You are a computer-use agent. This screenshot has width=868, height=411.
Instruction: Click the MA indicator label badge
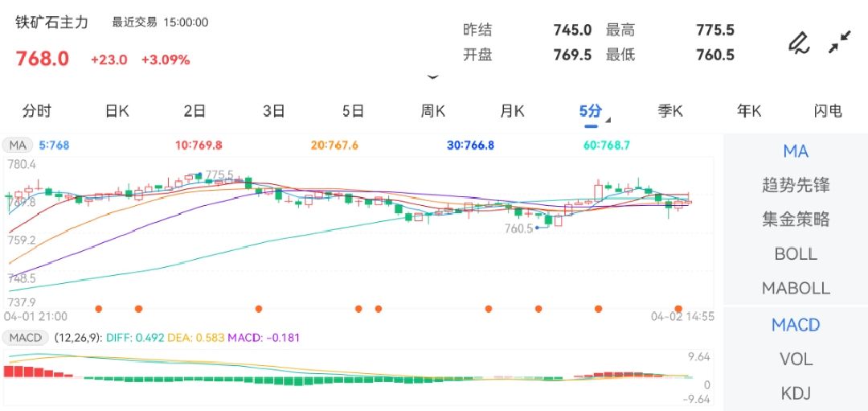coord(18,146)
